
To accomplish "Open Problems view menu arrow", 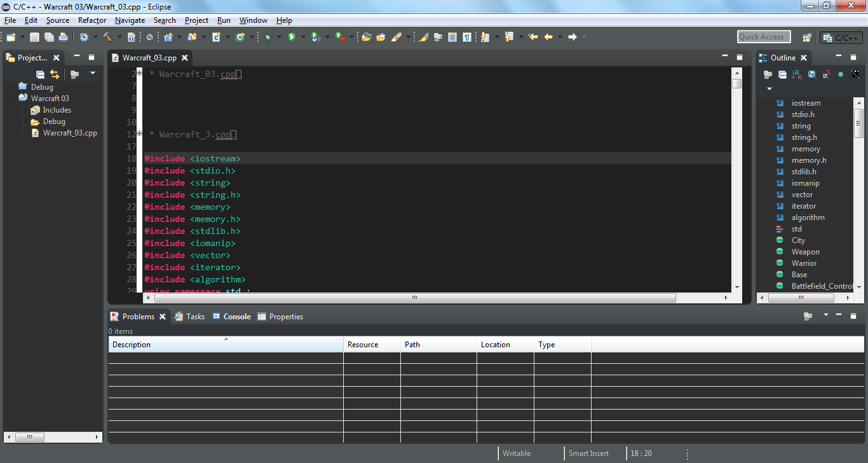I will (x=826, y=315).
